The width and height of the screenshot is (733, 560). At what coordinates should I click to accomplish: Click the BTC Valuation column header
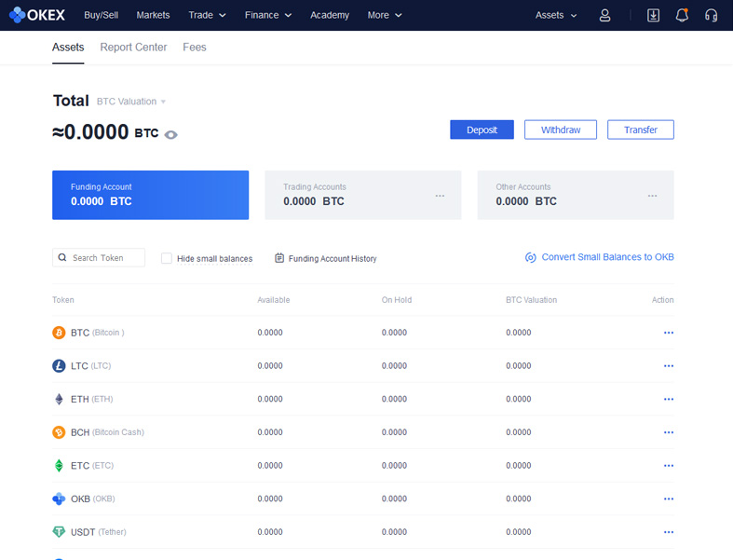pyautogui.click(x=532, y=300)
